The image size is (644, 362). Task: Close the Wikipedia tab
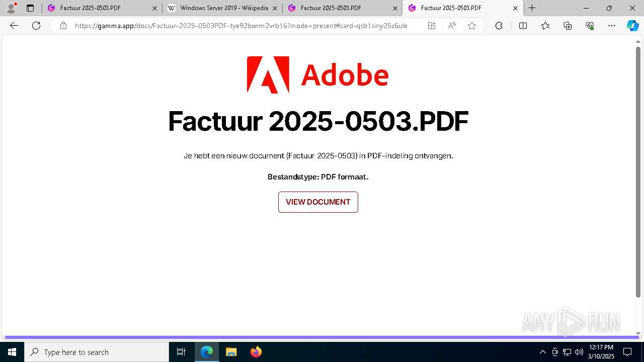[275, 8]
